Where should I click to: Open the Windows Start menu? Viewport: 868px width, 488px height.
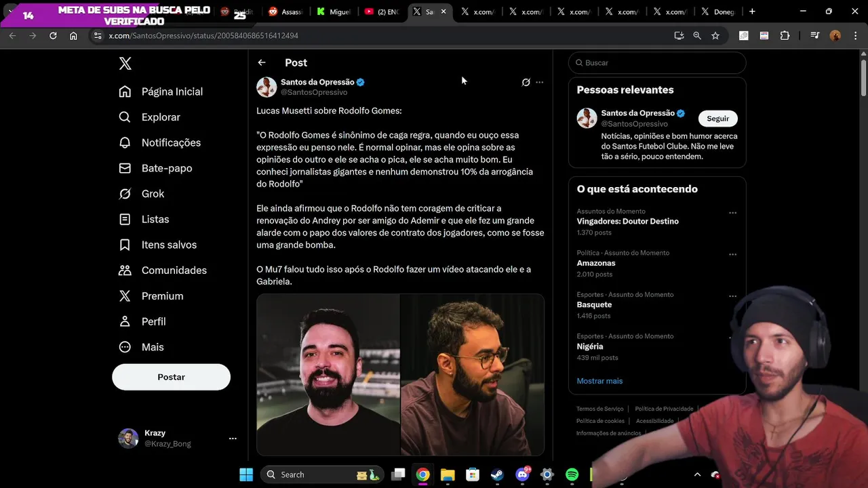click(246, 474)
